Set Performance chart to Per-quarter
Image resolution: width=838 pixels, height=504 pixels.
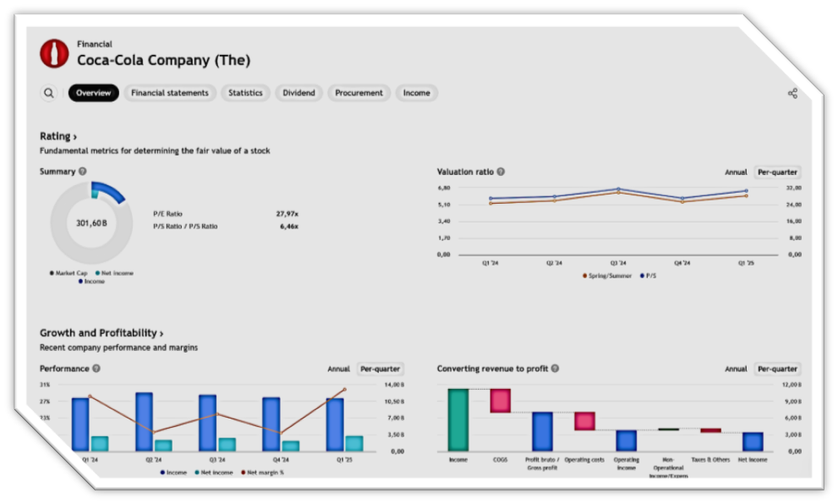380,369
